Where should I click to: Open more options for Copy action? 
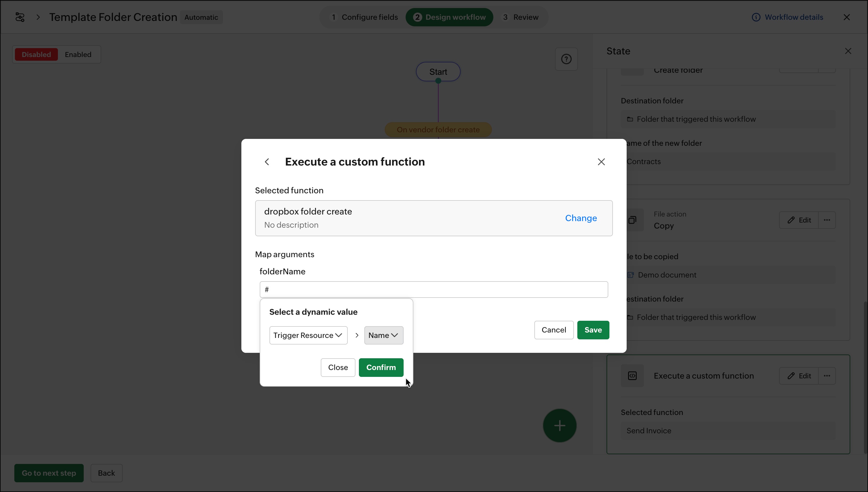(x=827, y=220)
